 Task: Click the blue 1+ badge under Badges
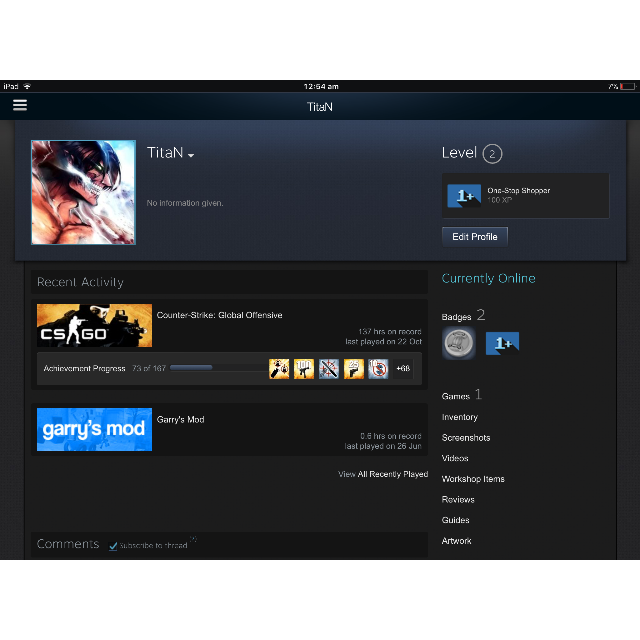[x=502, y=343]
